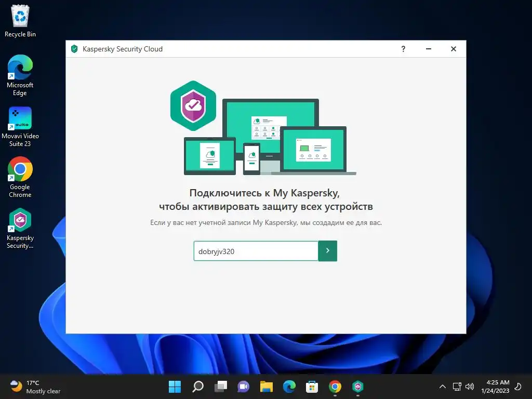Open Task View on the taskbar
Viewport: 532px width, 399px height.
click(221, 387)
